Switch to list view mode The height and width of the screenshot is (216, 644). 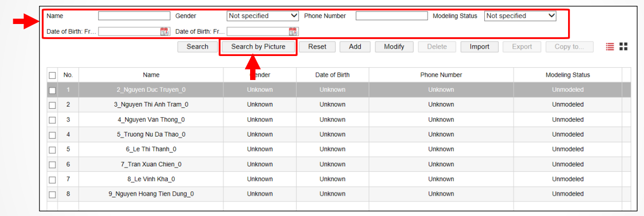coord(610,47)
